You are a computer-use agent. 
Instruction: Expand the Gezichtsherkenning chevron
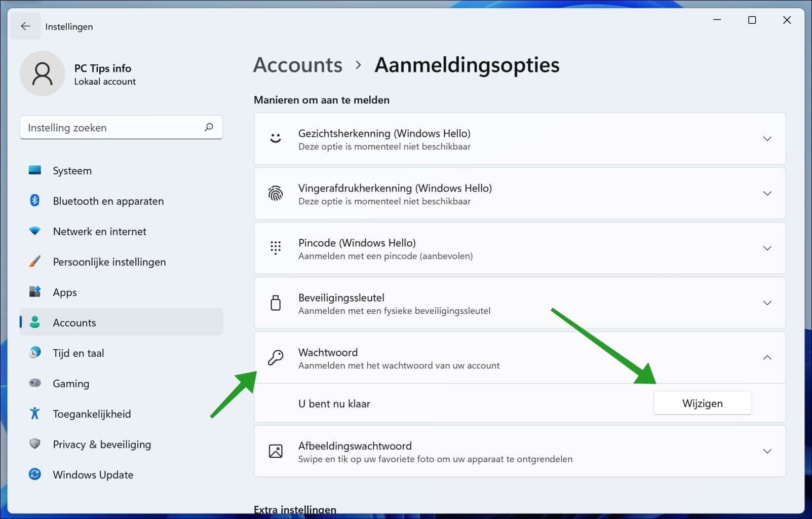pyautogui.click(x=767, y=138)
